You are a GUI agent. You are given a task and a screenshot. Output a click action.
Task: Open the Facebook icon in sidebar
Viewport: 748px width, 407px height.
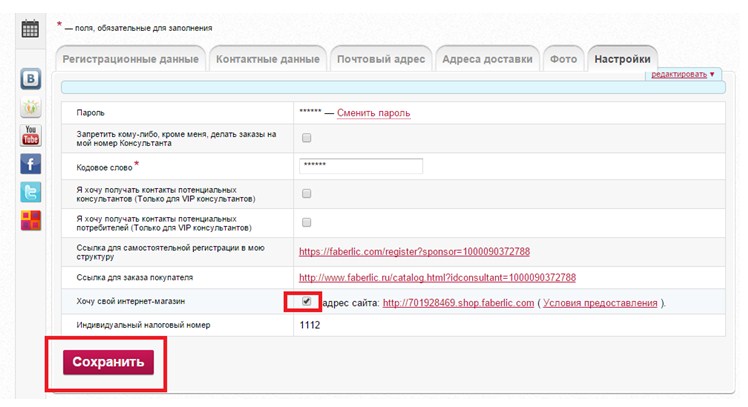[31, 164]
